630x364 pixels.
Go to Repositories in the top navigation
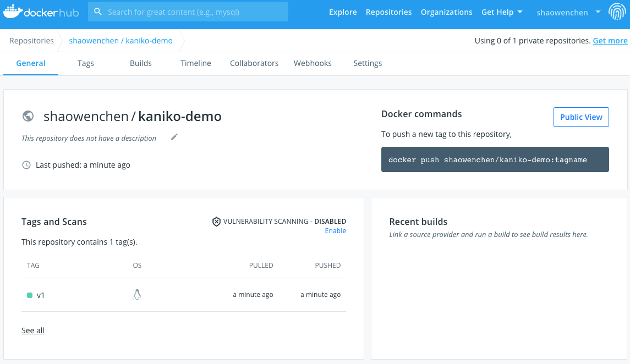pyautogui.click(x=388, y=12)
